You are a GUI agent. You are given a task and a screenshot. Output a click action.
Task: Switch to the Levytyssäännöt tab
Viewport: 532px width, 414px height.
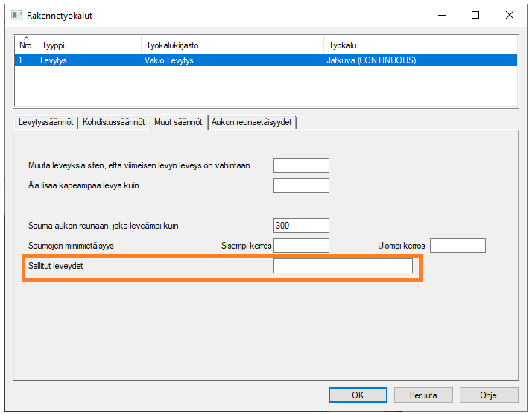coord(45,123)
